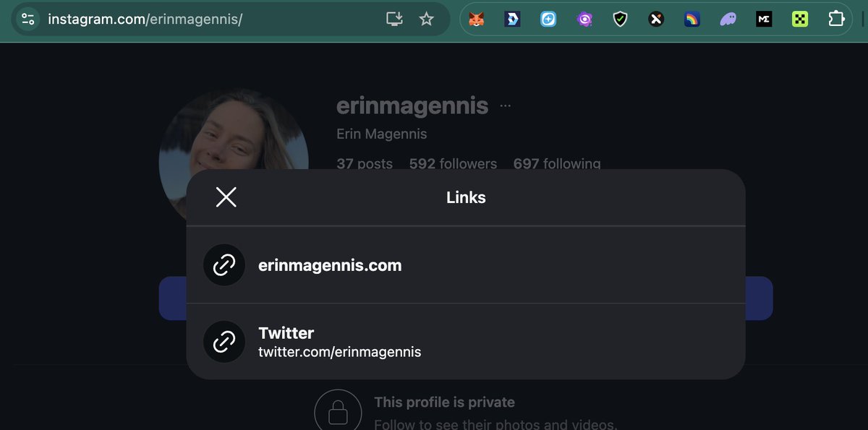This screenshot has width=868, height=430.
Task: Open the 592 followers list
Action: click(453, 163)
